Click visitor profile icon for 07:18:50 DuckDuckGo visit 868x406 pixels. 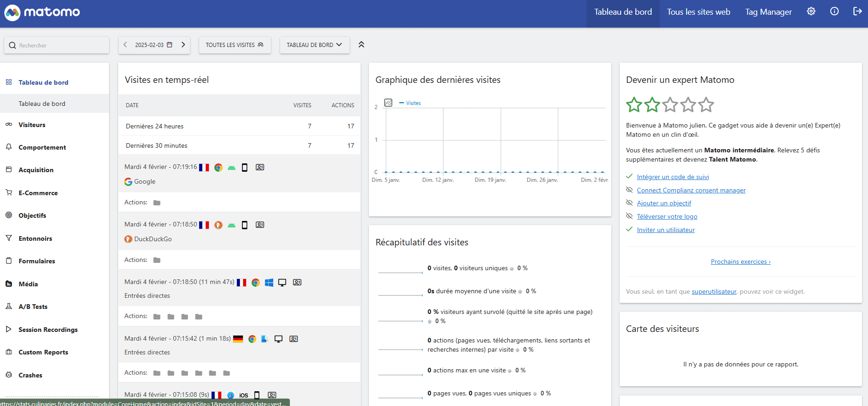pyautogui.click(x=260, y=225)
